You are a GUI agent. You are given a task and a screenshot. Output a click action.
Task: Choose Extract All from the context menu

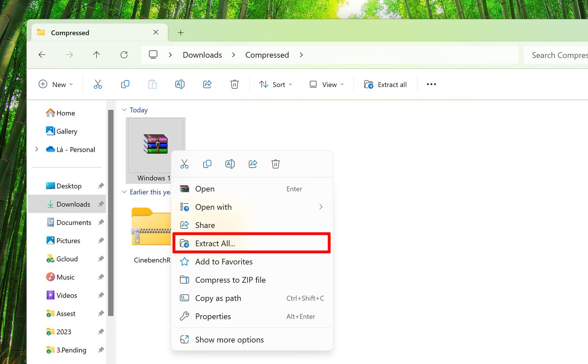215,243
